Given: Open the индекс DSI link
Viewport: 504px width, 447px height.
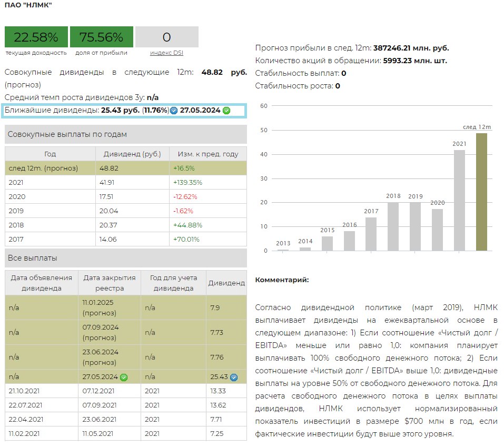Looking at the screenshot, I should coord(166,53).
